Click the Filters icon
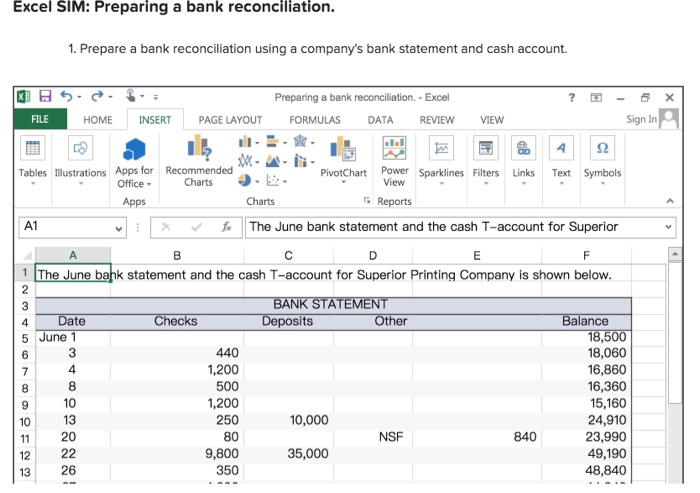 pyautogui.click(x=485, y=148)
